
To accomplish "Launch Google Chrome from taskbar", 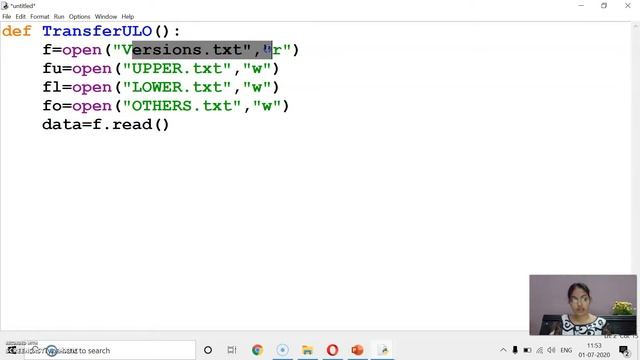I will [x=257, y=350].
